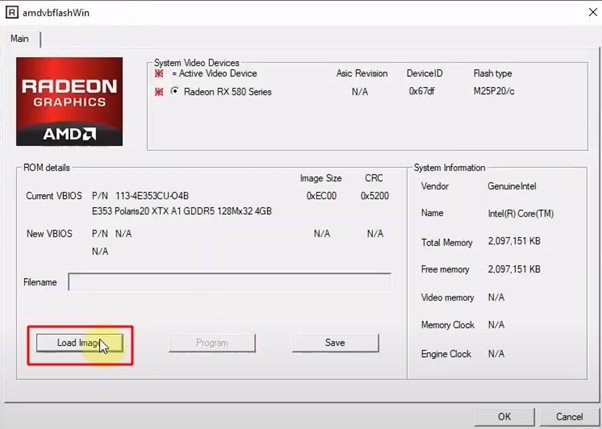Save the current VBIOS with Save button
Image resolution: width=602 pixels, height=429 pixels.
[335, 343]
